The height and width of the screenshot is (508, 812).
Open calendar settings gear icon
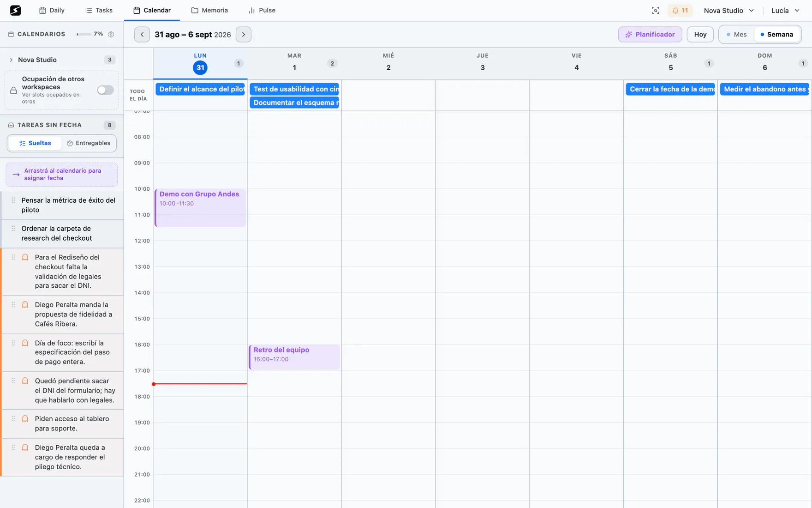[111, 34]
